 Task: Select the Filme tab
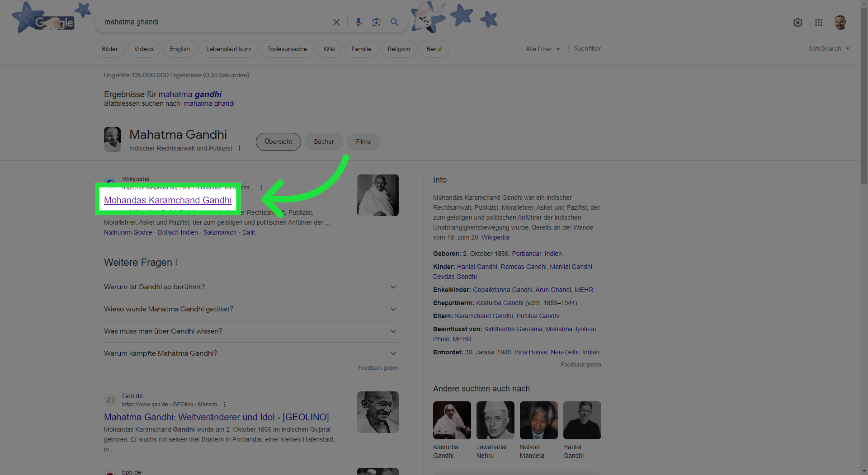[x=363, y=142]
